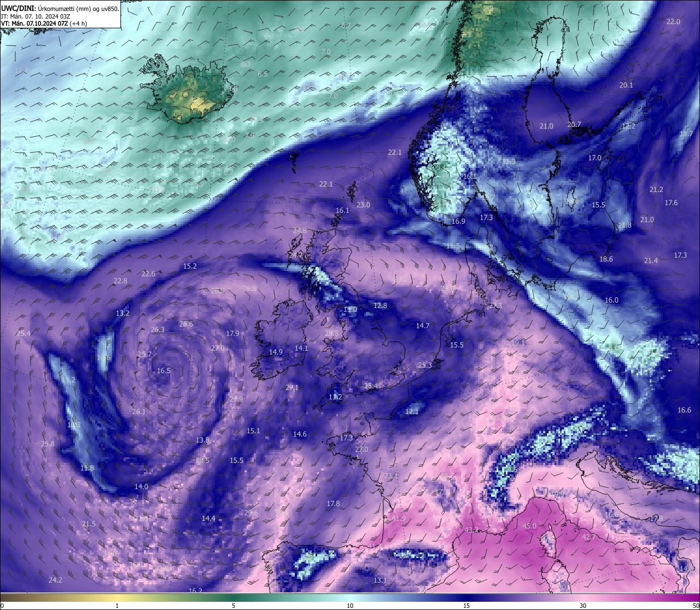Click the '23.0' value label
This screenshot has height=610, width=700.
point(363,205)
